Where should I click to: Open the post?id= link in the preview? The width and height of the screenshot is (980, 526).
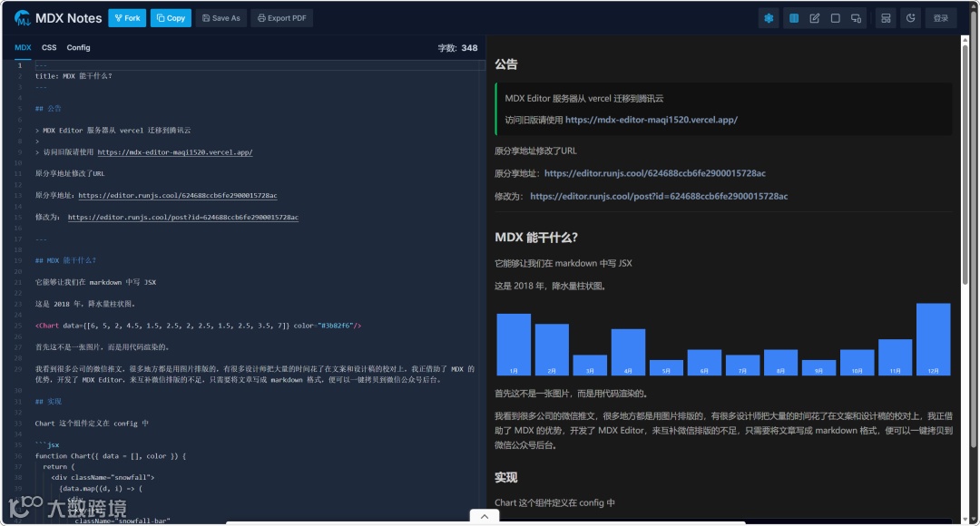[659, 196]
